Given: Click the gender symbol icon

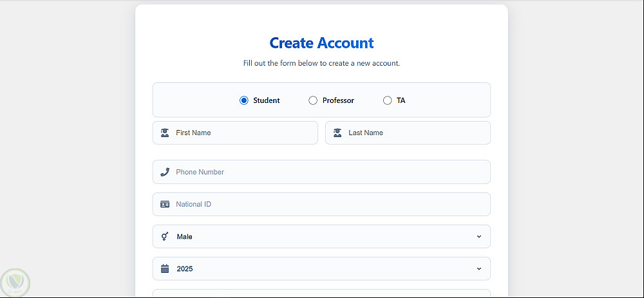Looking at the screenshot, I should [165, 236].
